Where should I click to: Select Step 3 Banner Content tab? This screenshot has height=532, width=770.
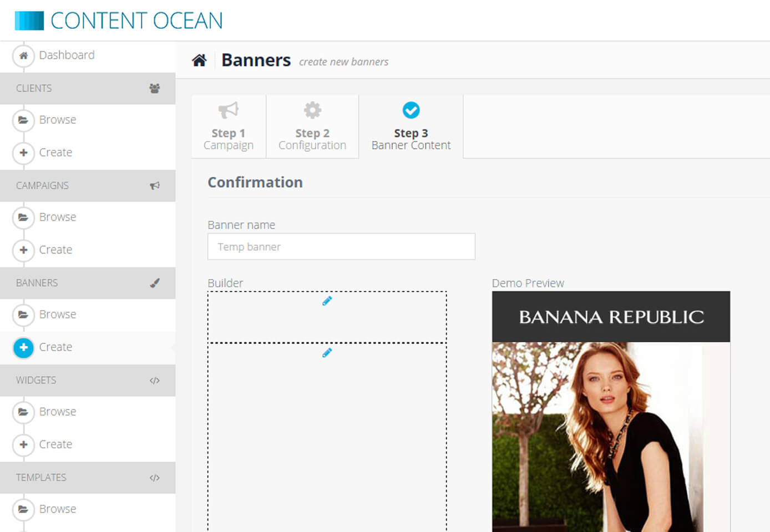pyautogui.click(x=411, y=126)
